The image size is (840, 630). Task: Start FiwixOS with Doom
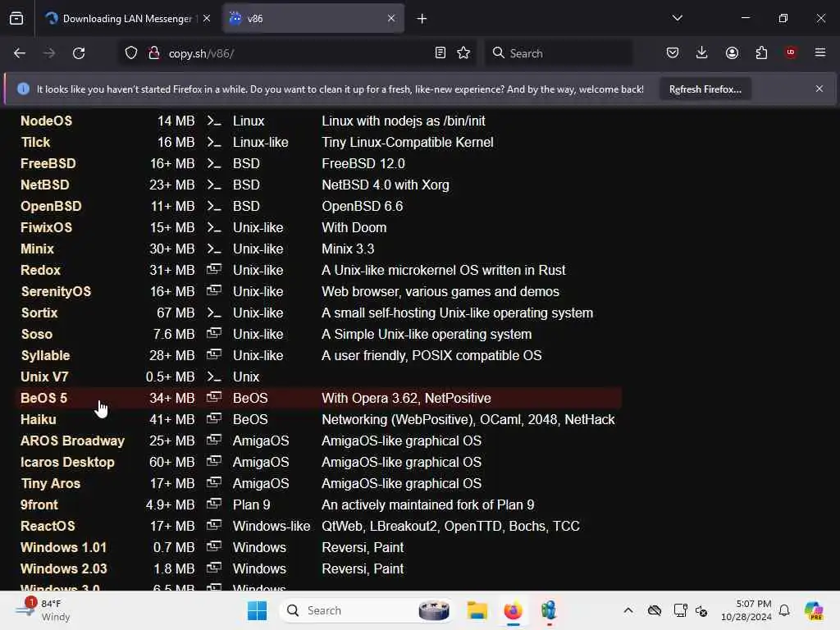46,228
